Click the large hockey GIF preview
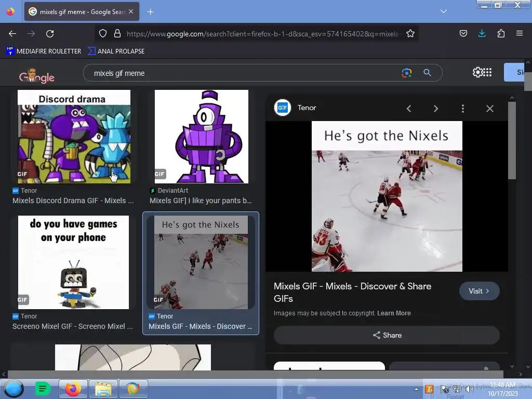Viewport: 532px width, 399px height. point(387,196)
